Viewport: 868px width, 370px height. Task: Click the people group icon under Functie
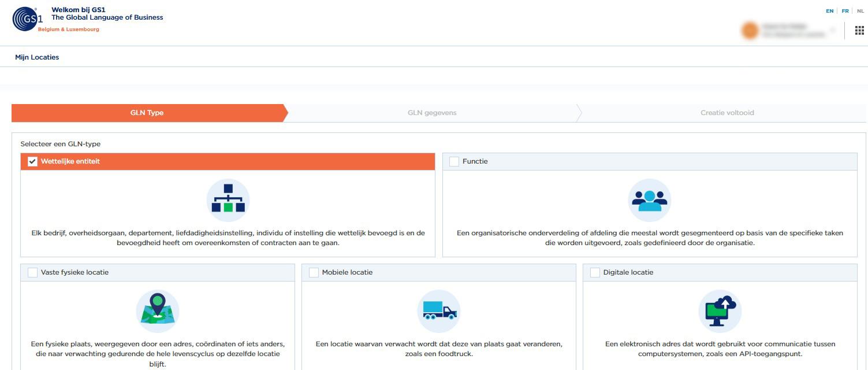(x=649, y=200)
